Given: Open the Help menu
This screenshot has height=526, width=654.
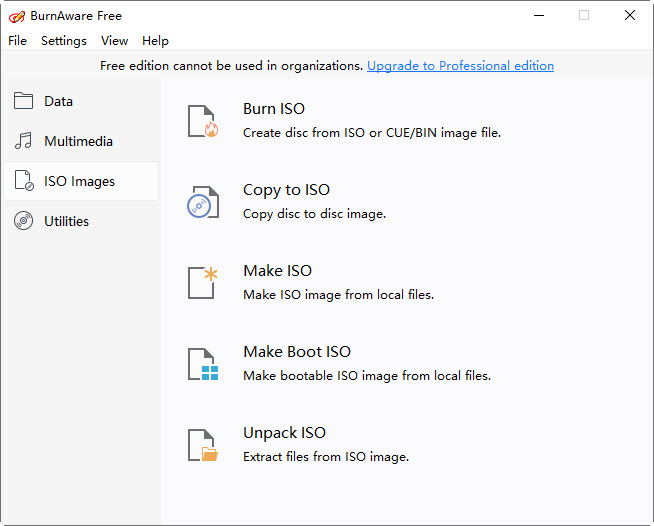Looking at the screenshot, I should (155, 41).
